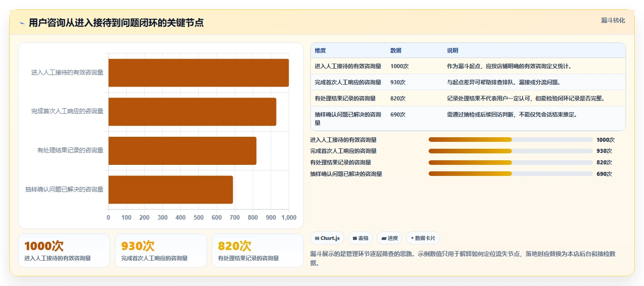Click the progress bar for 进入人工接待的有效咨询量
The image size is (644, 286).
tap(511, 140)
